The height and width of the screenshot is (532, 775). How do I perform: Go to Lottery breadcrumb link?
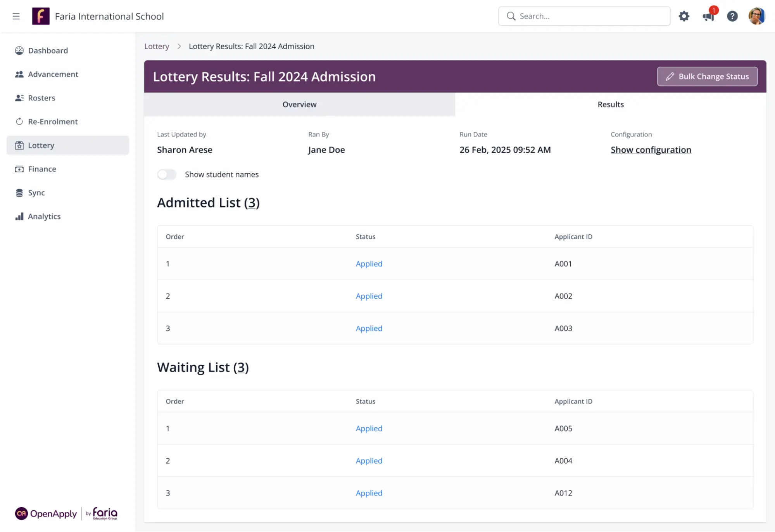[157, 46]
